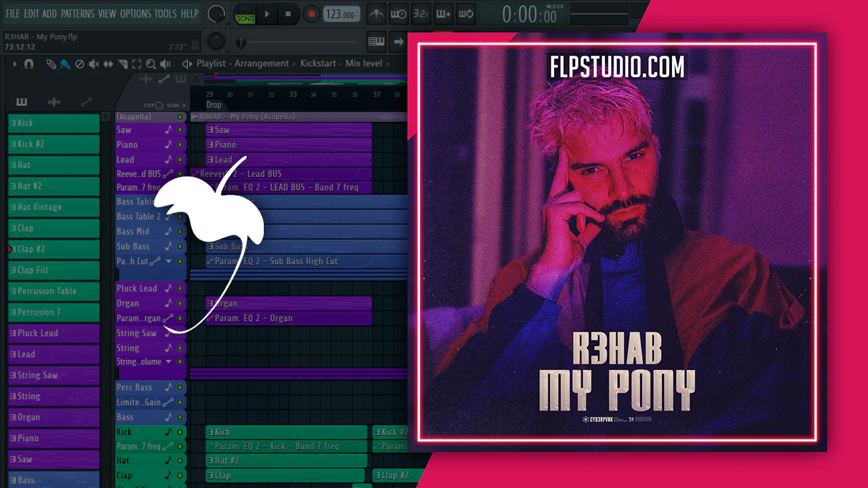Mute the Lead track

pos(180,160)
